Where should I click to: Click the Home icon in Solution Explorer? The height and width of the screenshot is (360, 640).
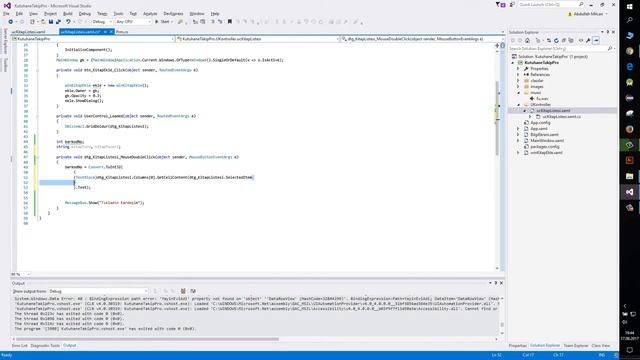[527, 40]
